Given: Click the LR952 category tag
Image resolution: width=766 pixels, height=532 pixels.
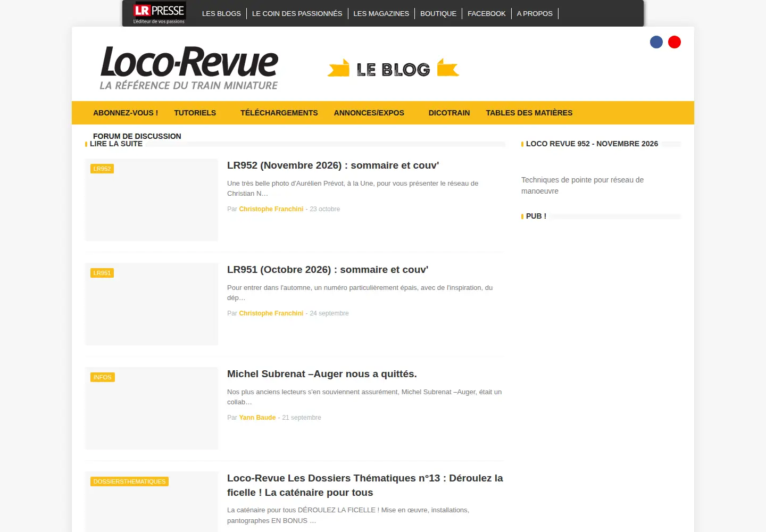Looking at the screenshot, I should [x=102, y=169].
